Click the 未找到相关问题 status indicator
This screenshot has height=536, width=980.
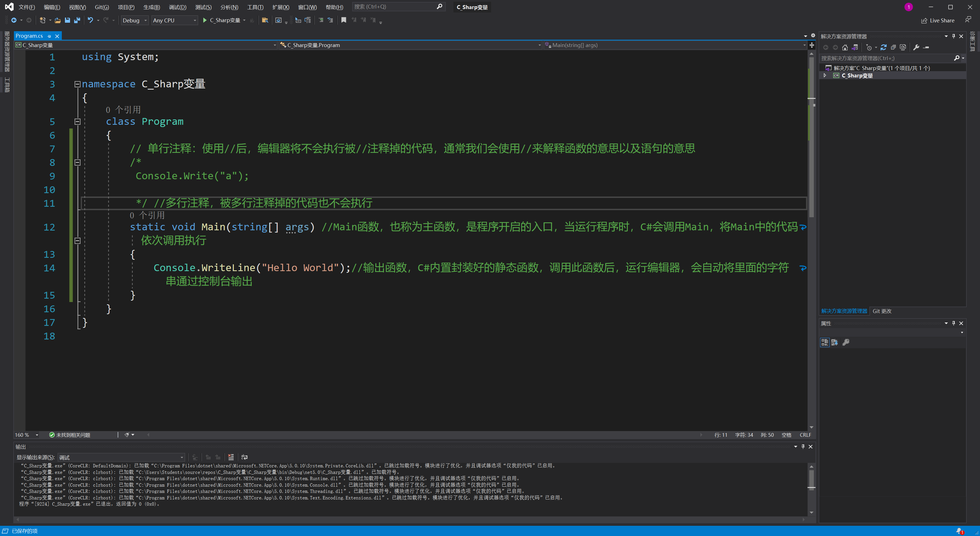coord(70,435)
